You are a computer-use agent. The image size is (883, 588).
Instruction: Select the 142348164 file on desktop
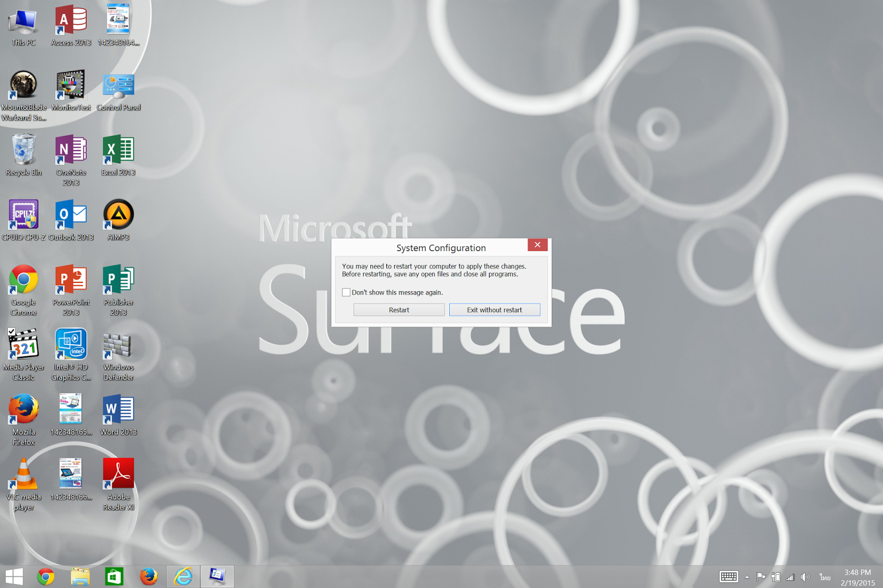coord(119,26)
